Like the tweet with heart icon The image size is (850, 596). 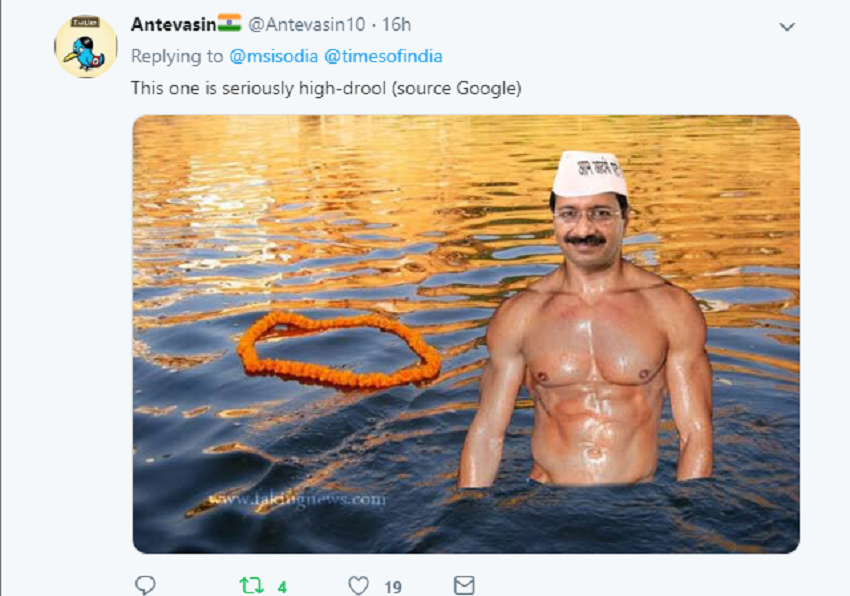358,585
